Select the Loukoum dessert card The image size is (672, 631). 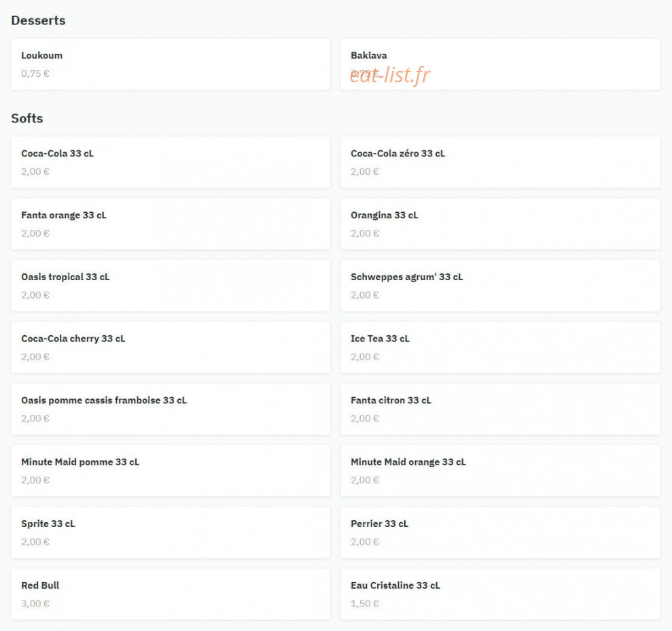pos(171,65)
